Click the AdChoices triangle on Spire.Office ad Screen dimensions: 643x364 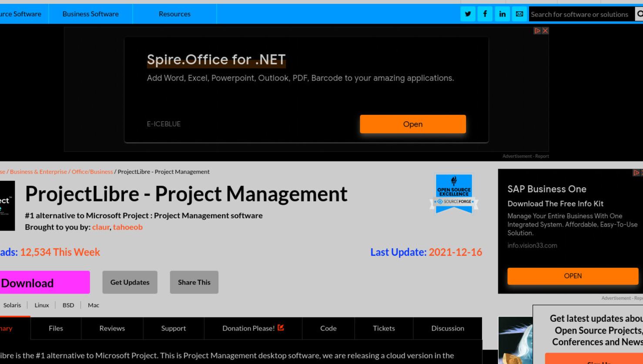coord(538,31)
